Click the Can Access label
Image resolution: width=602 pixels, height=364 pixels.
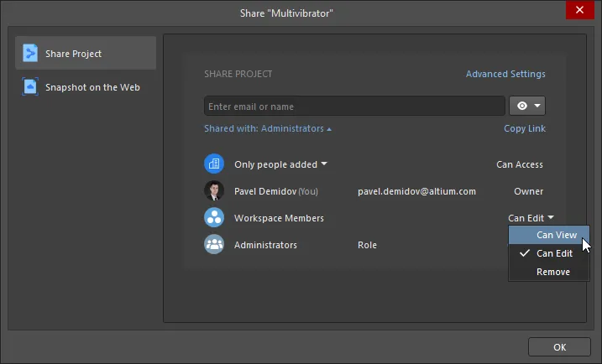pos(520,164)
